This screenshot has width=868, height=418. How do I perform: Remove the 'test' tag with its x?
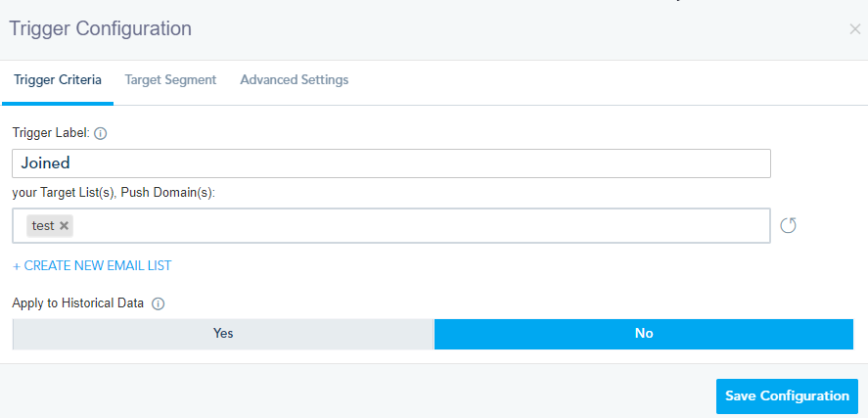[x=65, y=226]
